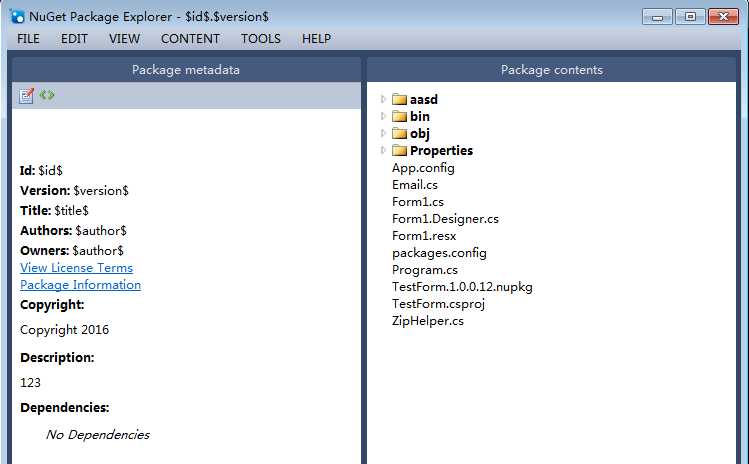Select the obj folder icon
Screen dimensions: 749x464
pos(399,133)
